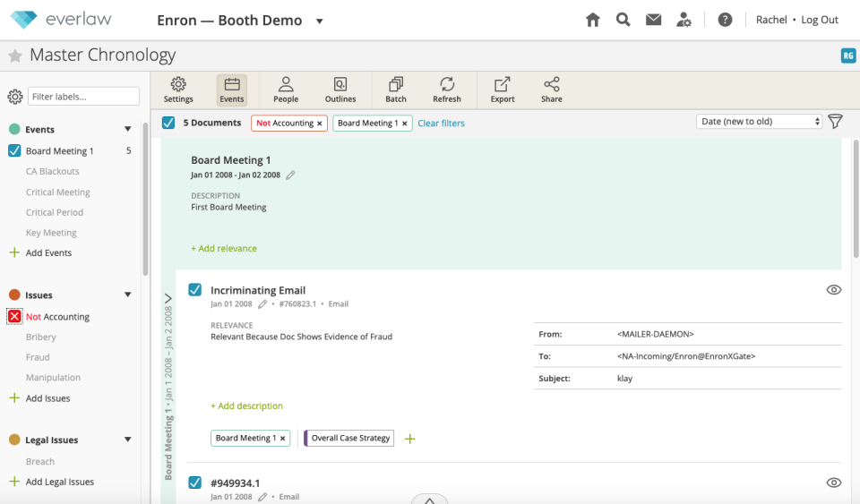Click the Everlaw logo
The height and width of the screenshot is (504, 860).
tap(61, 20)
